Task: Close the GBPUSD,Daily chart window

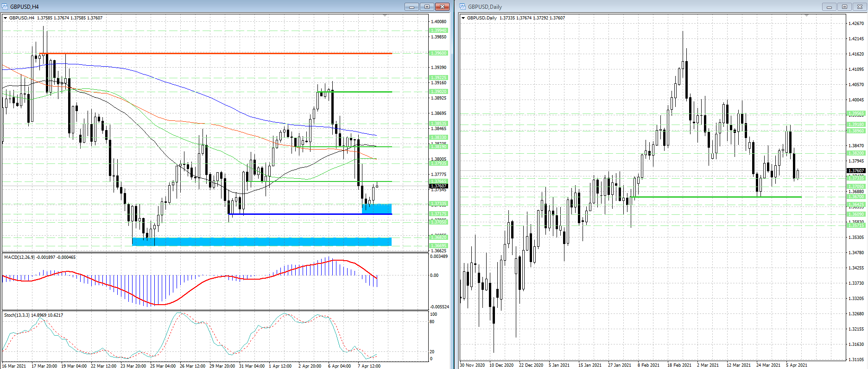Action: click(x=859, y=6)
